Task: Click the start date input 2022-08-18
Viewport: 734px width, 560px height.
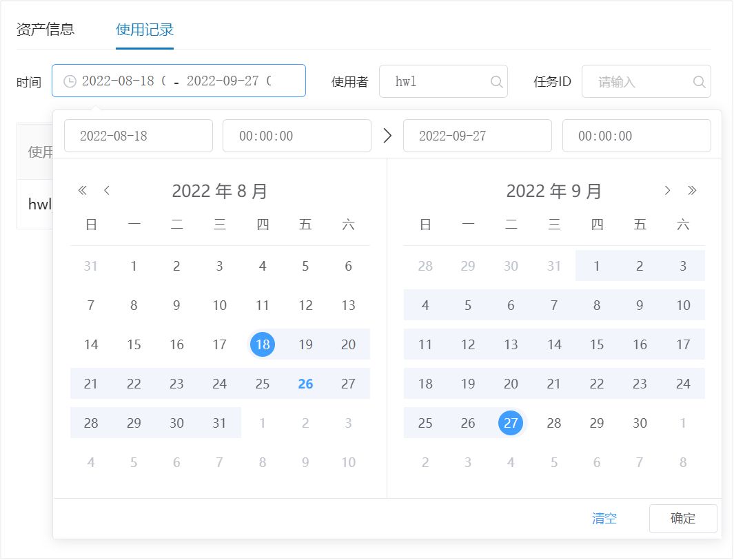Action: tap(138, 136)
